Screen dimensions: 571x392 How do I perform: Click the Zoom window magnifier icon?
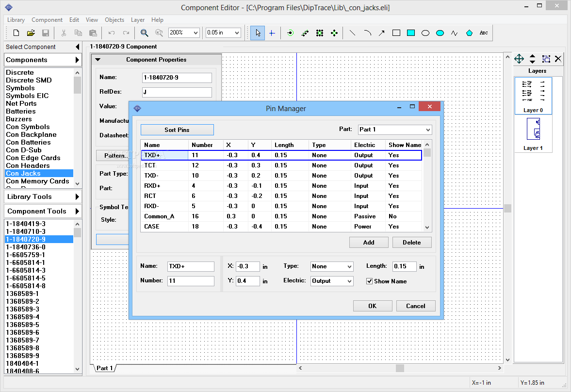(144, 33)
